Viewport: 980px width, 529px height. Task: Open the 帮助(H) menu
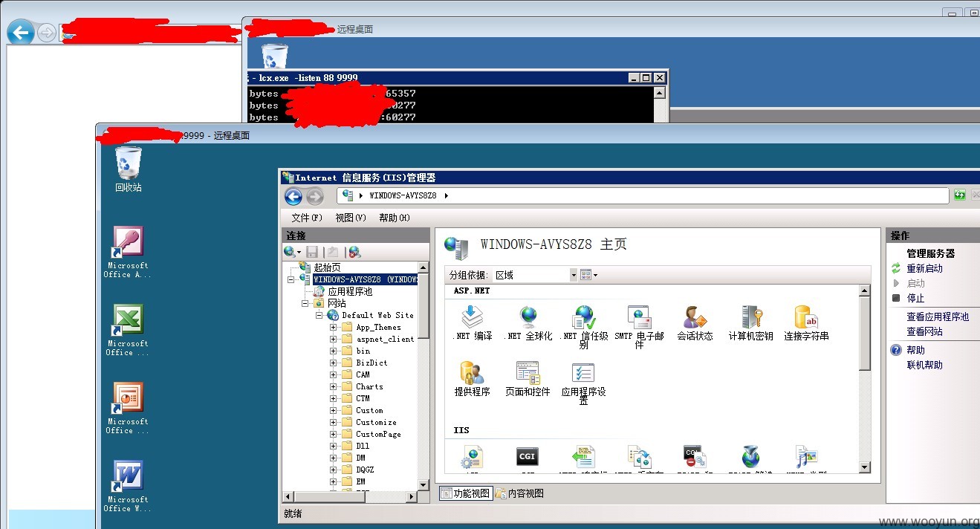[x=394, y=218]
